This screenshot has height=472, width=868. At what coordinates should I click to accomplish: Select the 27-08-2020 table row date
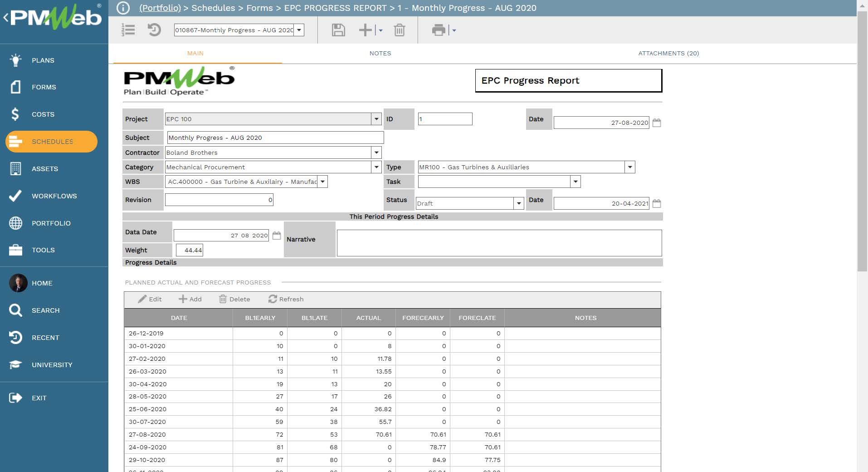pos(147,434)
